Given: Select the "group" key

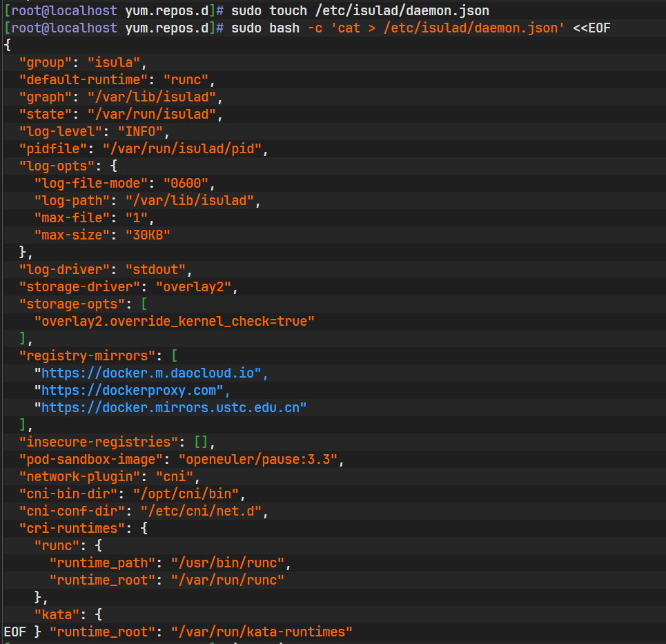Looking at the screenshot, I should 46,62.
